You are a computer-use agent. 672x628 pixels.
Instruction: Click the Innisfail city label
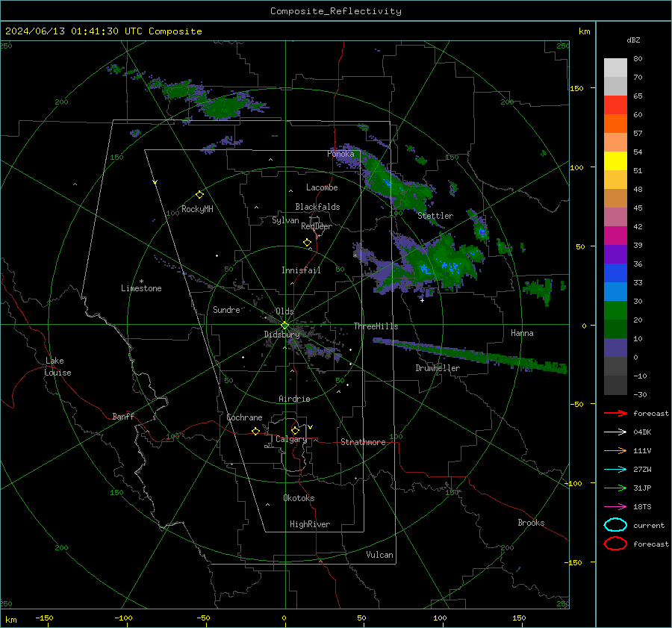[x=301, y=270]
